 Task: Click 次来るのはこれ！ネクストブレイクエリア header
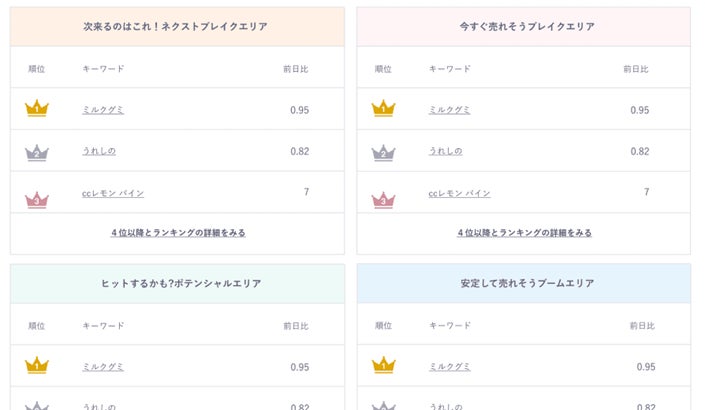[176, 27]
